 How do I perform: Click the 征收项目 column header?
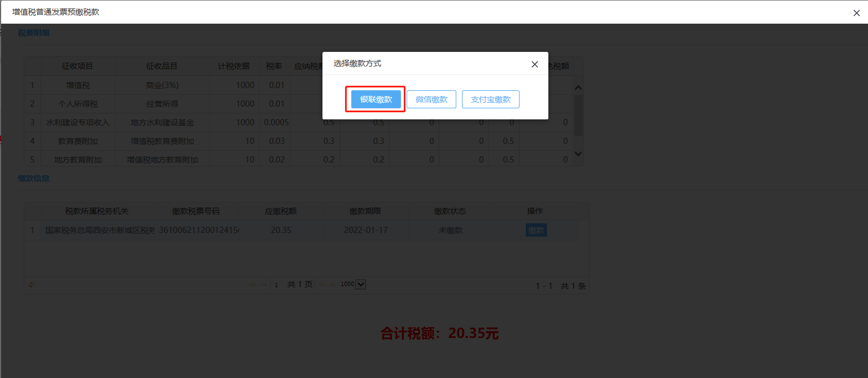77,66
